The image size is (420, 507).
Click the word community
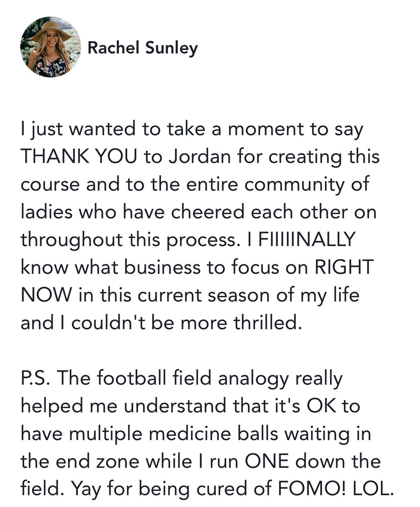(x=294, y=184)
